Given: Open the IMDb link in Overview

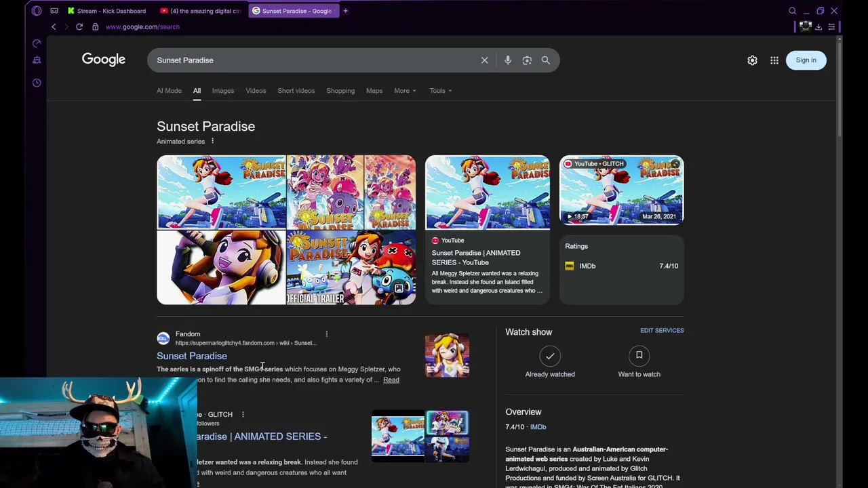Looking at the screenshot, I should pos(538,427).
